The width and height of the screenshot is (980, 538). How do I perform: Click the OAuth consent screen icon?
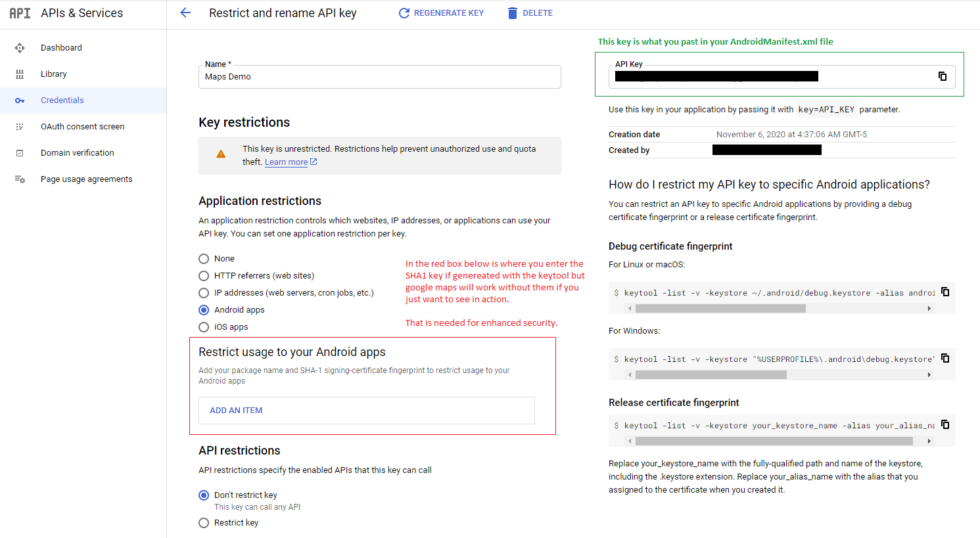tap(20, 127)
